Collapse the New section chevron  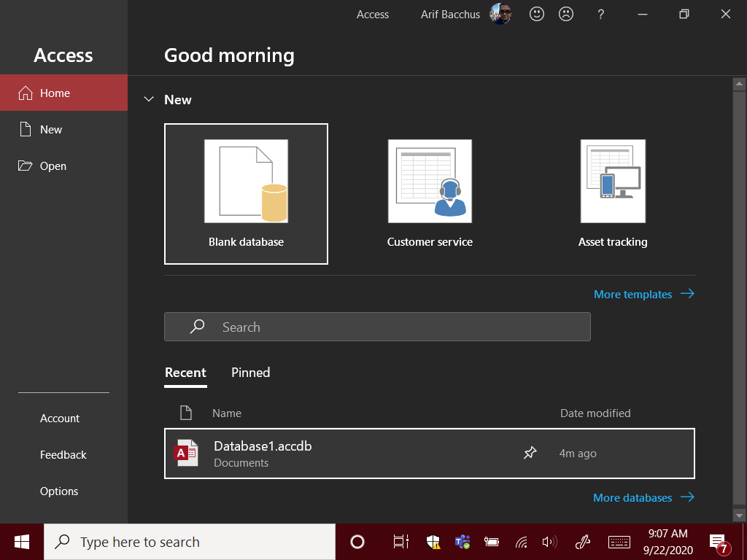coord(149,100)
